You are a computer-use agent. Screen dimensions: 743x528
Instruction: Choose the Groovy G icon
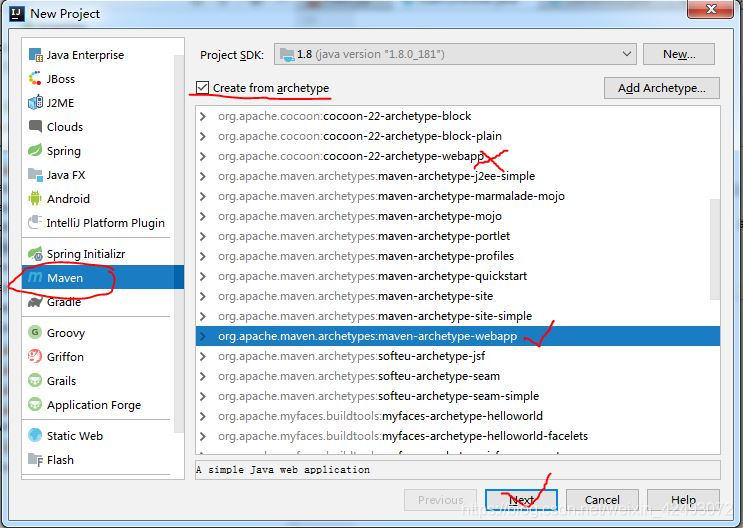pos(35,332)
